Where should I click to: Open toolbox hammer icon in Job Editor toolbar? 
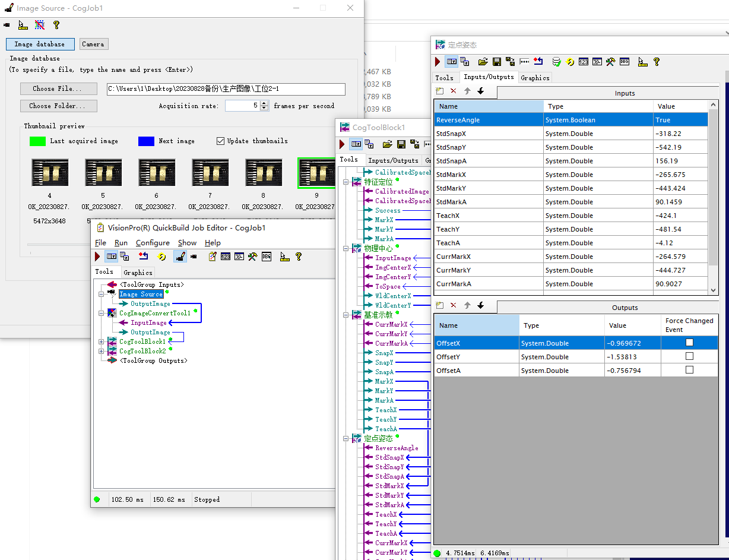point(252,257)
